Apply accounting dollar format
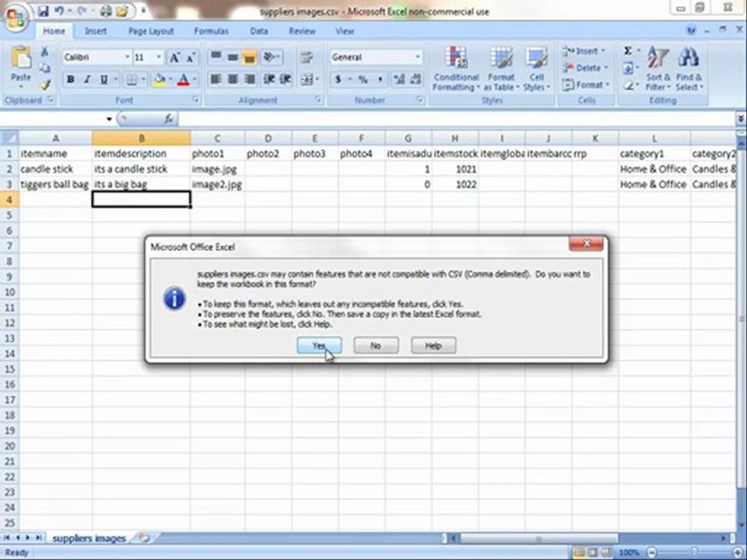Screen dimensions: 747x560 click(x=338, y=79)
